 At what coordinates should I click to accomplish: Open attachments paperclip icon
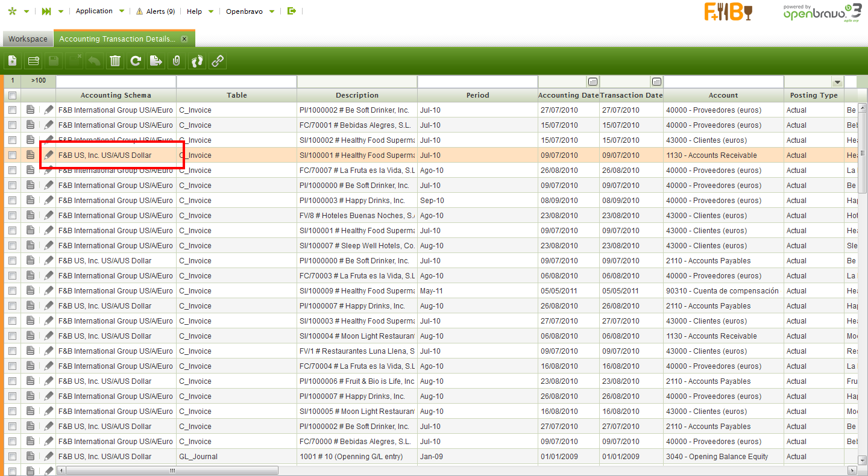[177, 61]
